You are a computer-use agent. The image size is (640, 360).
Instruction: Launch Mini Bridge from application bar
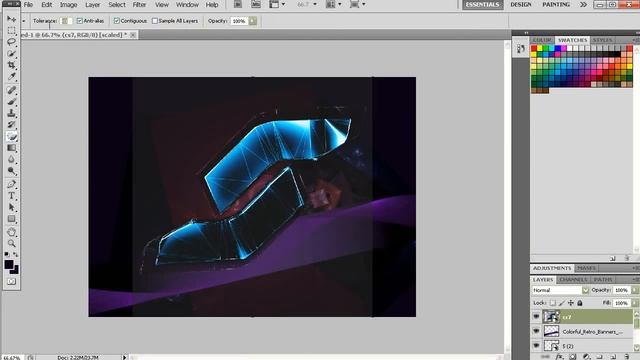coord(256,4)
